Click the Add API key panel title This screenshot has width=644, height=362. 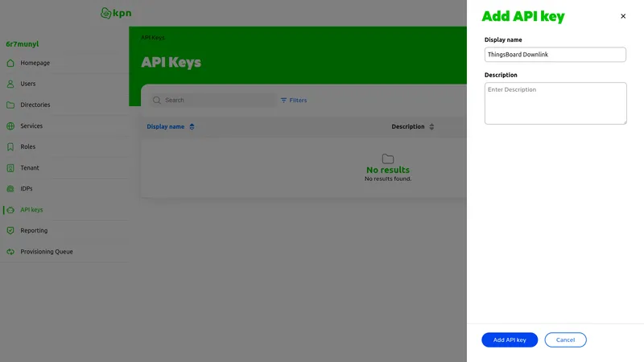point(522,16)
